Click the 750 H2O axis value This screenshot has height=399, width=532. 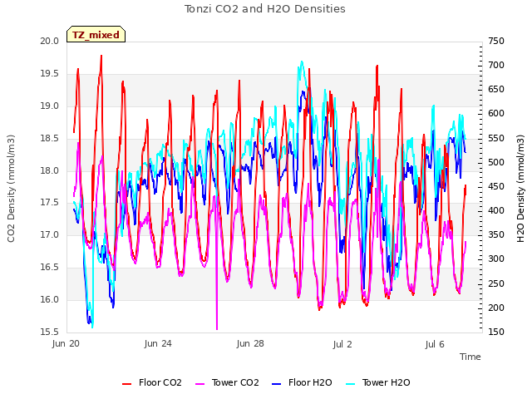[496, 41]
